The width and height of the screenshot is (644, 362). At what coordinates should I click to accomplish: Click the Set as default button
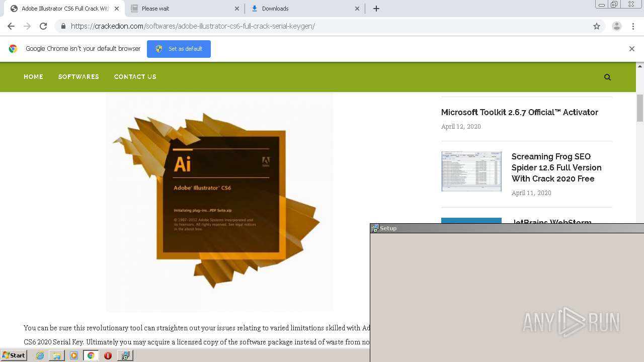tap(179, 49)
